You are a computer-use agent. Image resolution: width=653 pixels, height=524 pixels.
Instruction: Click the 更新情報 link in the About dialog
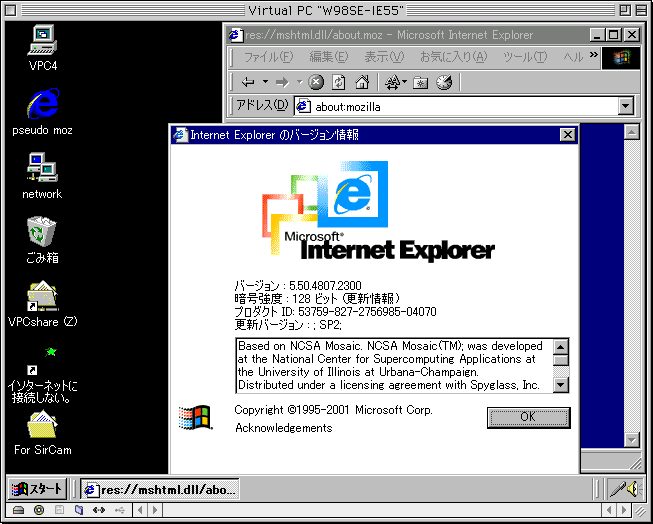point(371,299)
